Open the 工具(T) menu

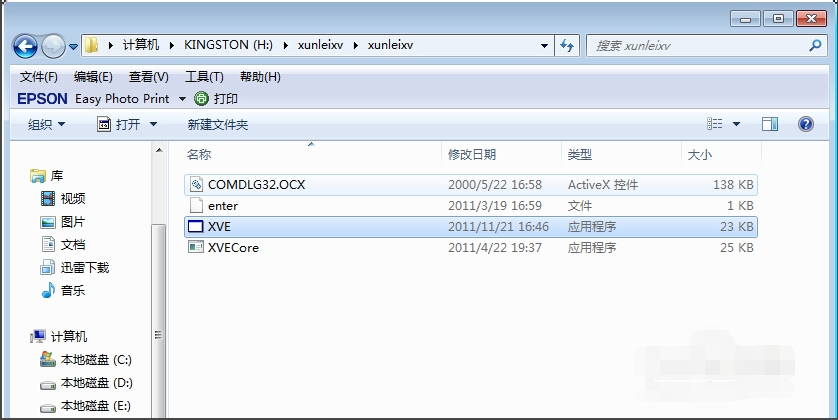click(x=204, y=77)
